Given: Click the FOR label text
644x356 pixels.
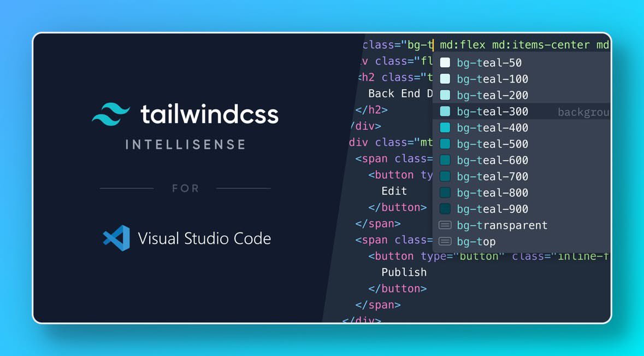Looking at the screenshot, I should 186,188.
